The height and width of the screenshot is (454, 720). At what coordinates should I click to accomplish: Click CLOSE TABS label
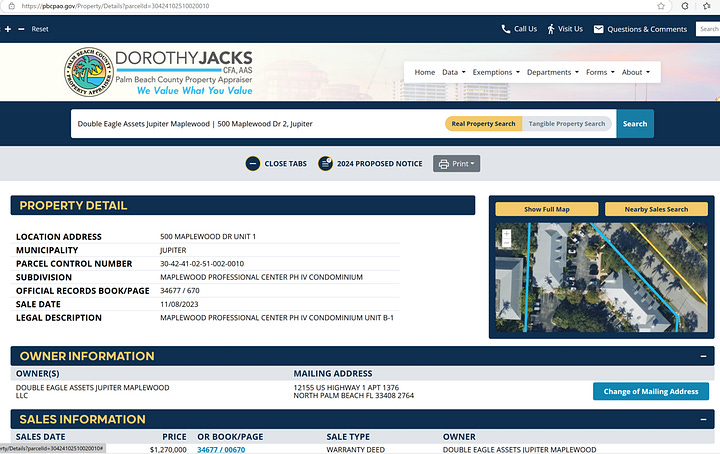click(x=285, y=163)
